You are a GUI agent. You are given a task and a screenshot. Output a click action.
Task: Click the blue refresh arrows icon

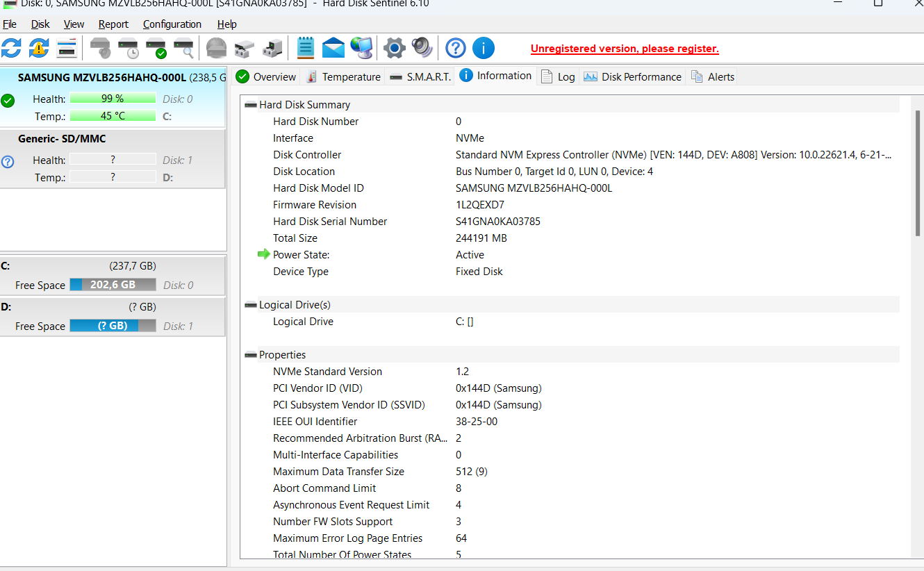11,48
